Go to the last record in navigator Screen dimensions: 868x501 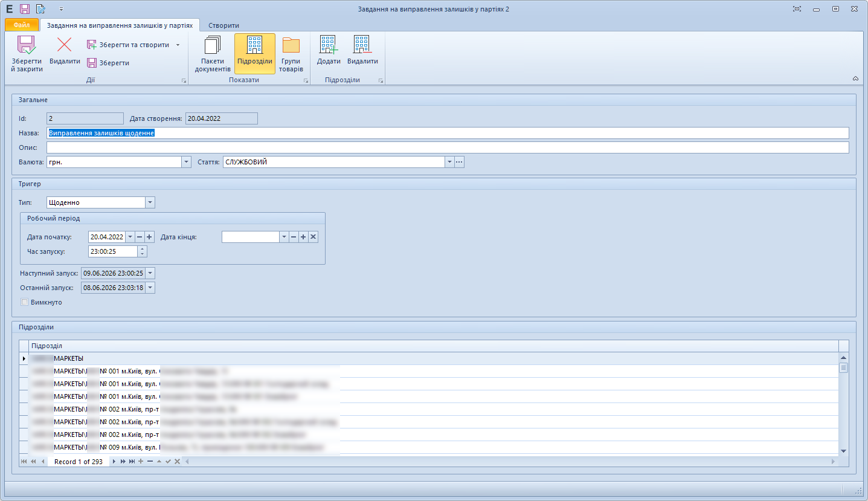132,462
